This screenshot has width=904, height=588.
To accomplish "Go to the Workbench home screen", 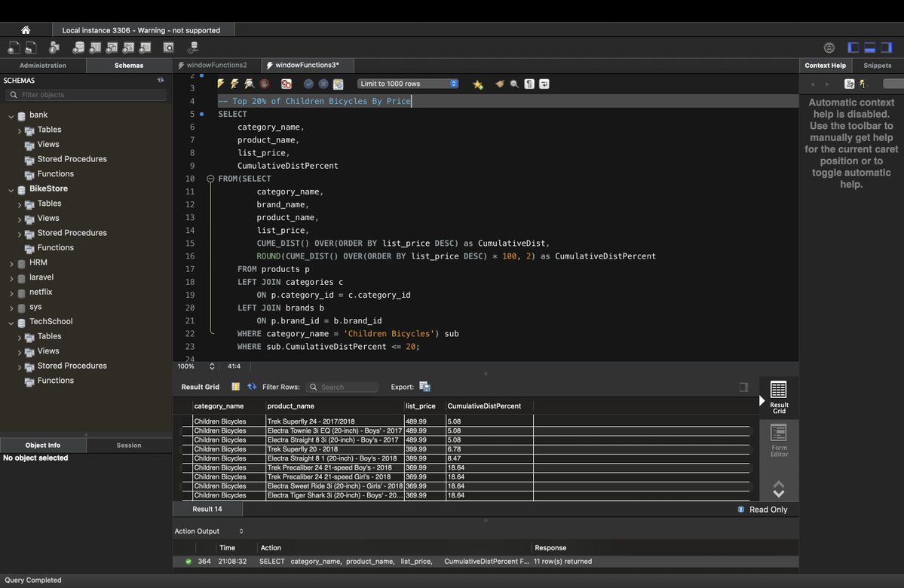I will (x=26, y=30).
